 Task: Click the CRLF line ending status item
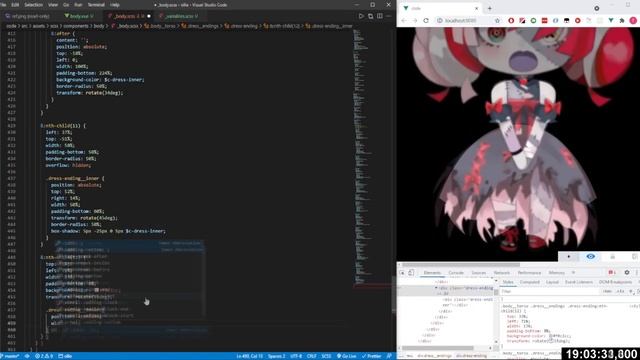[311, 356]
